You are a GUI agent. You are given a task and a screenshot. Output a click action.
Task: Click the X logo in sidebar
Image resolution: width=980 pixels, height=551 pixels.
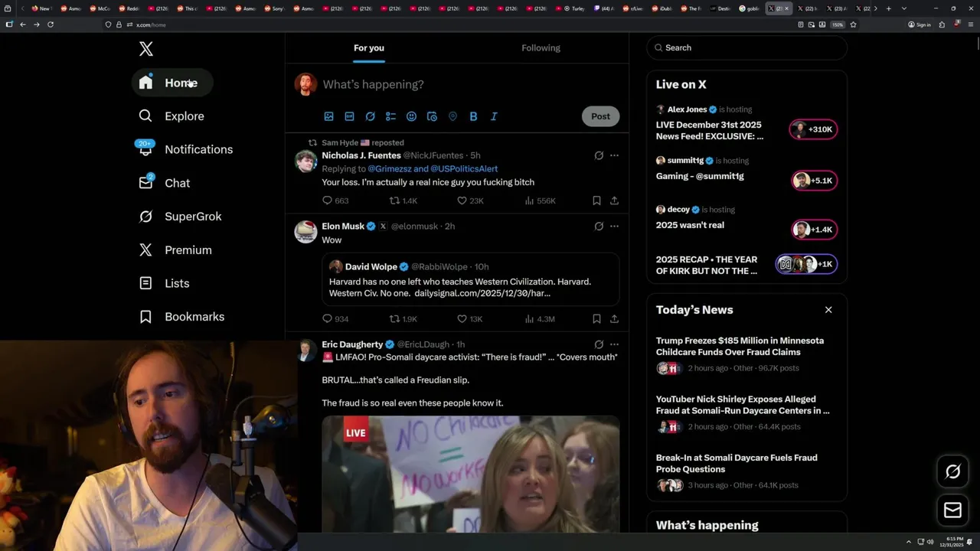pyautogui.click(x=146, y=49)
